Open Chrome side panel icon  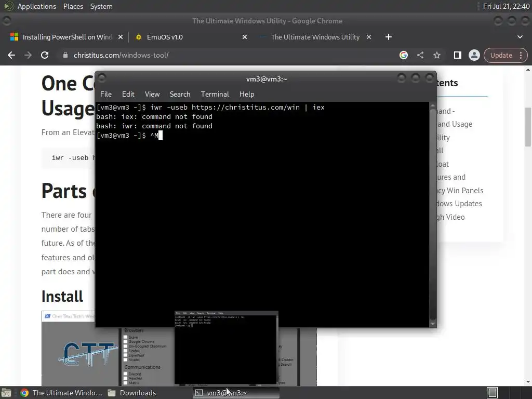click(457, 55)
